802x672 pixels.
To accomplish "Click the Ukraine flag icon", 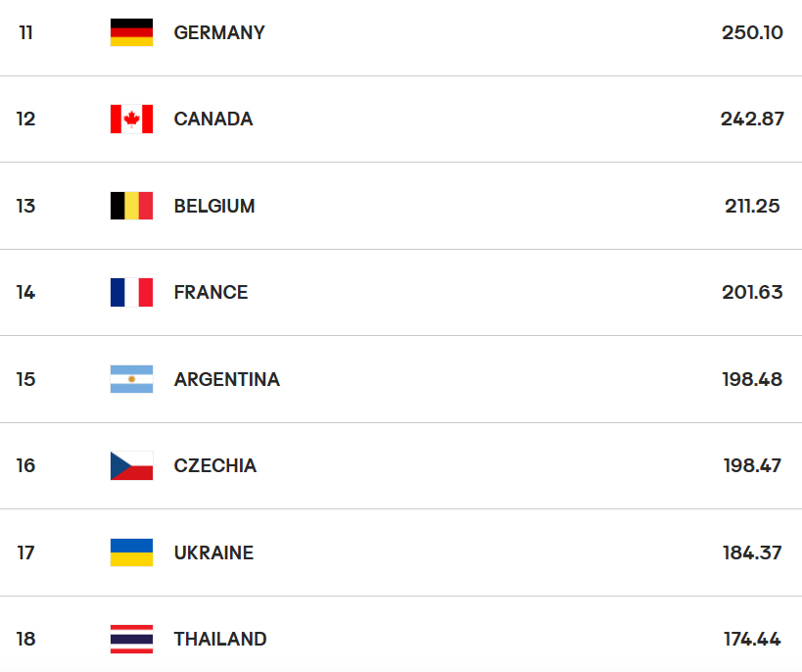I will 131,552.
